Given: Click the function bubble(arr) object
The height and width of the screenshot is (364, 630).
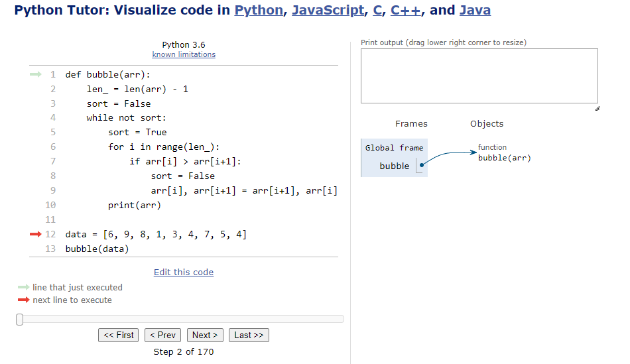Looking at the screenshot, I should coord(504,153).
